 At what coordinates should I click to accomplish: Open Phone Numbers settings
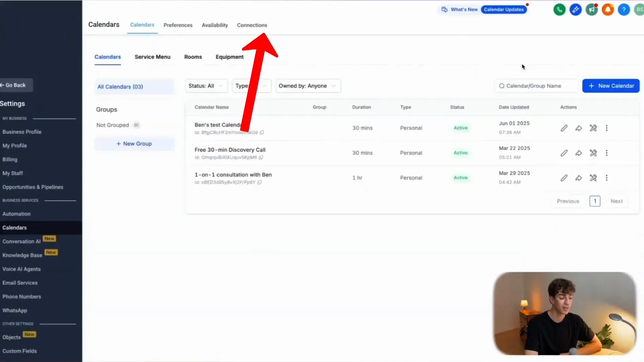coord(21,297)
